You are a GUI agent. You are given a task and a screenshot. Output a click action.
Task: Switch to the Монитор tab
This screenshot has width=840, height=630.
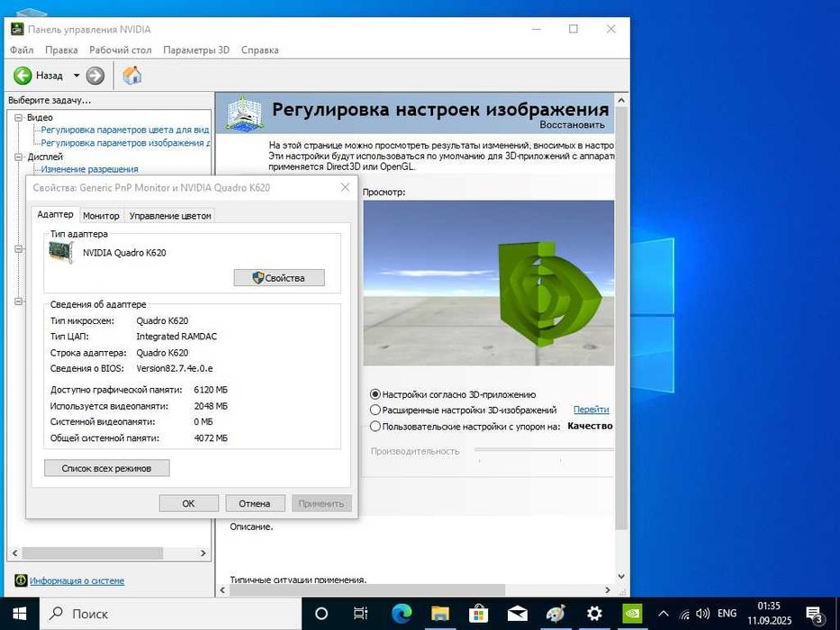tap(101, 215)
